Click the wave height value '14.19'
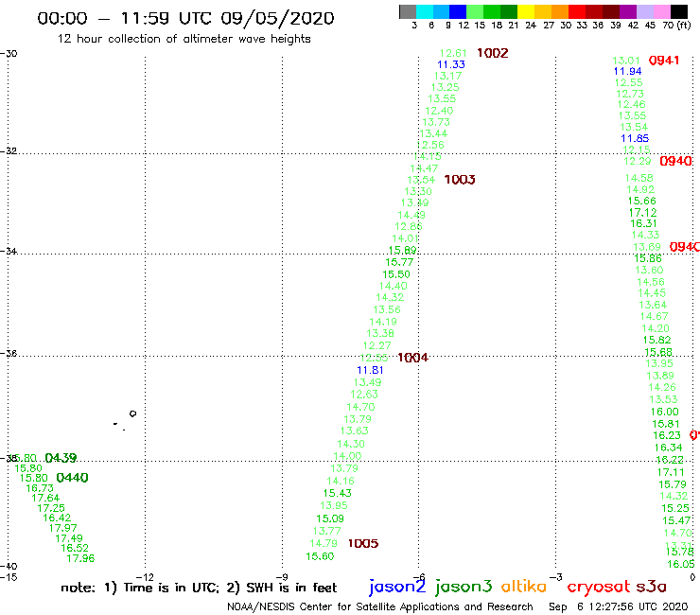The height and width of the screenshot is (615, 700). click(x=383, y=322)
